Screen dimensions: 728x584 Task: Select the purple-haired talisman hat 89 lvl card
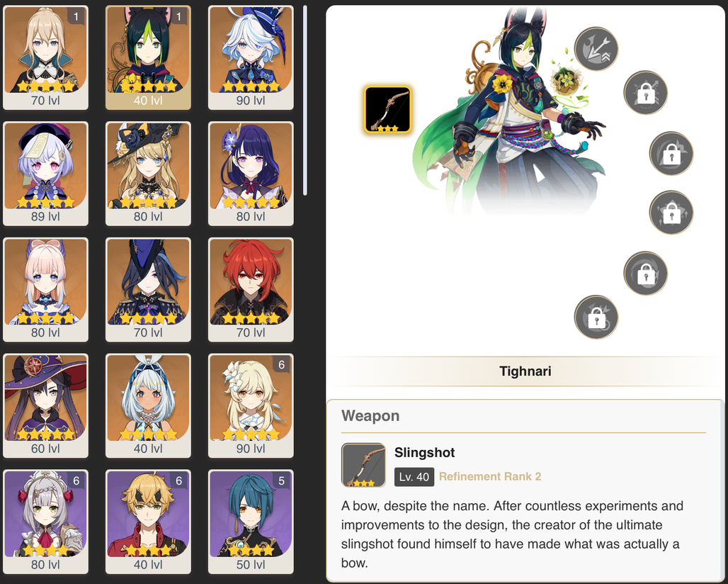(45, 174)
